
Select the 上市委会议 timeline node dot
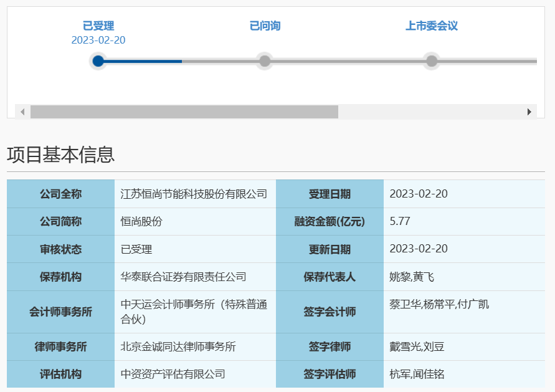coord(432,61)
